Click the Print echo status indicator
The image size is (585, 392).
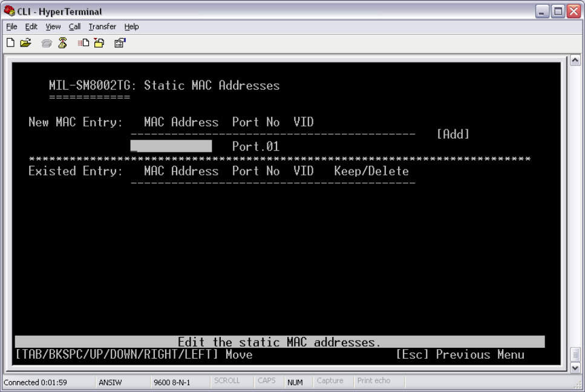[x=374, y=381]
